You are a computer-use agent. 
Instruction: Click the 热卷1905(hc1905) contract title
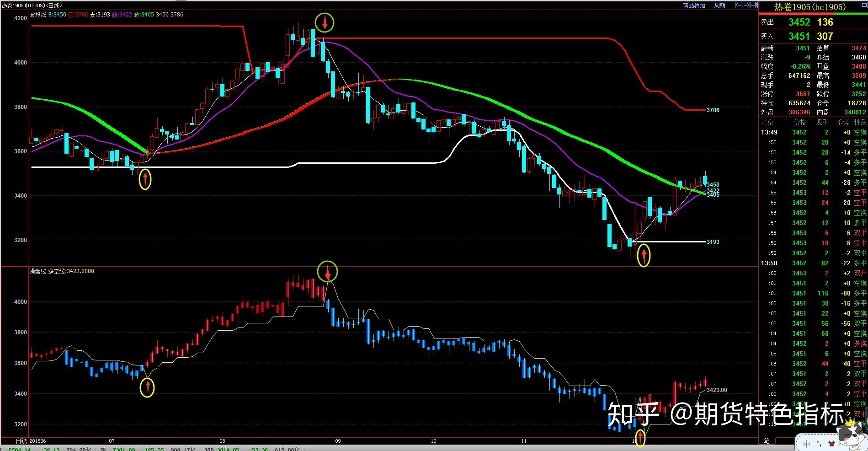tap(810, 7)
